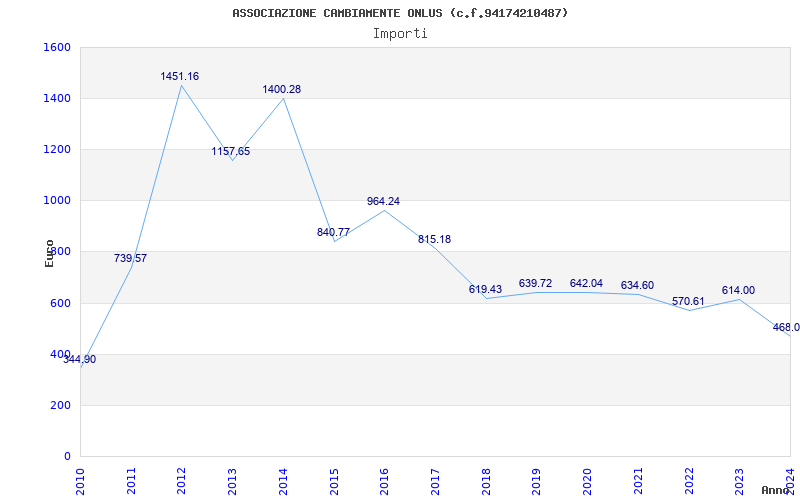The height and width of the screenshot is (500, 800).
Task: Click the 634.60 value label
Action: coord(637,286)
